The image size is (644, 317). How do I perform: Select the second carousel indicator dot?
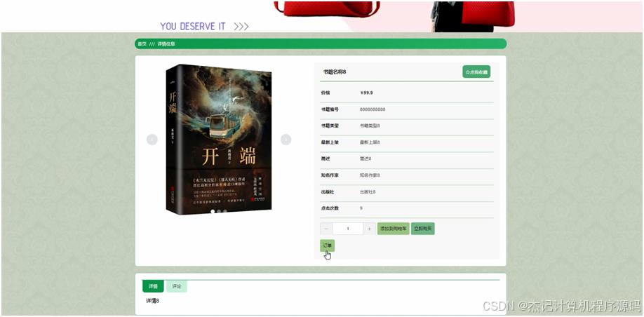[219, 212]
